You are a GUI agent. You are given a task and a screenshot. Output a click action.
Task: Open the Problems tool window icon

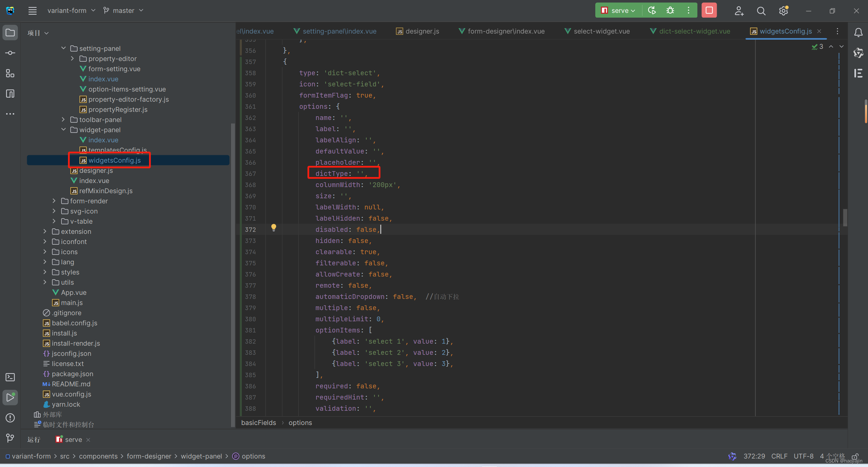pos(10,418)
